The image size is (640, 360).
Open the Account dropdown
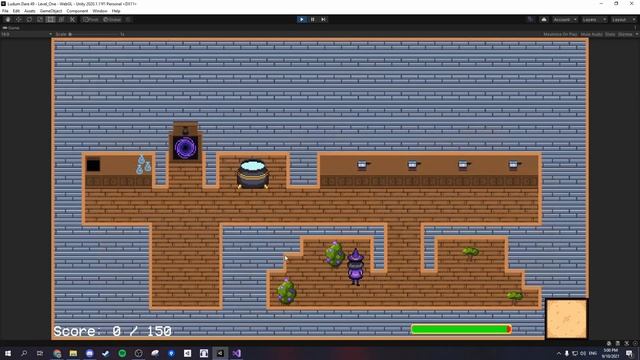[x=565, y=20]
